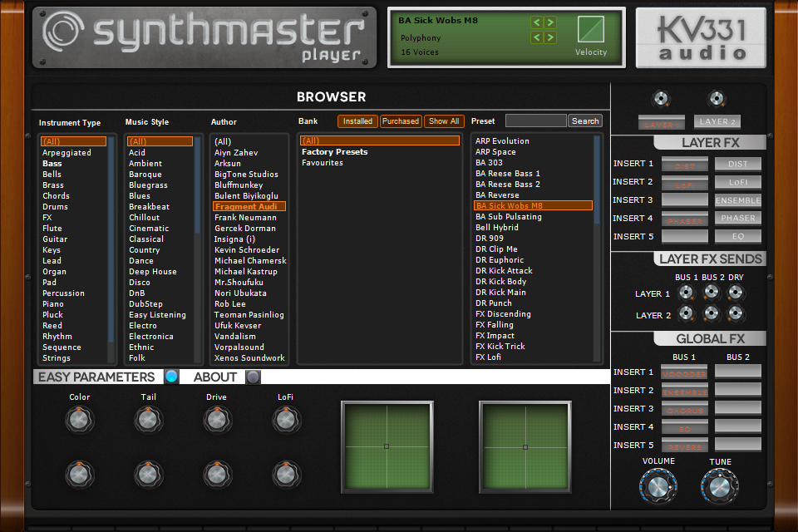Select Percussion instrument type
The width and height of the screenshot is (798, 532).
click(64, 293)
